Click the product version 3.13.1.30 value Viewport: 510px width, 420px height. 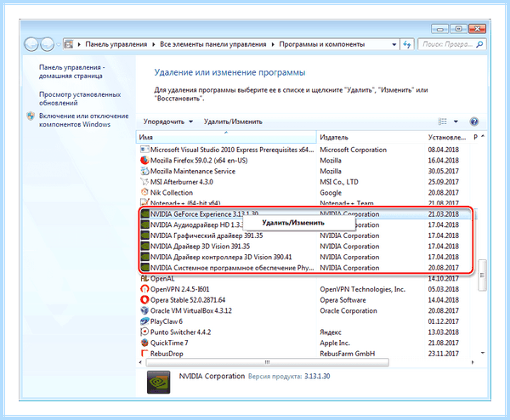[x=317, y=377]
